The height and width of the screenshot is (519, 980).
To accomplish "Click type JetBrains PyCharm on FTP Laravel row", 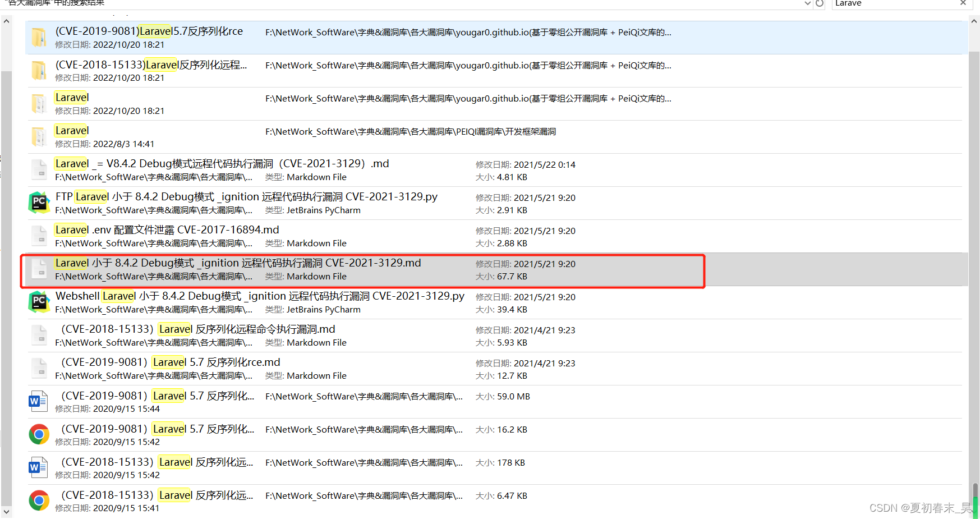I will pos(324,210).
